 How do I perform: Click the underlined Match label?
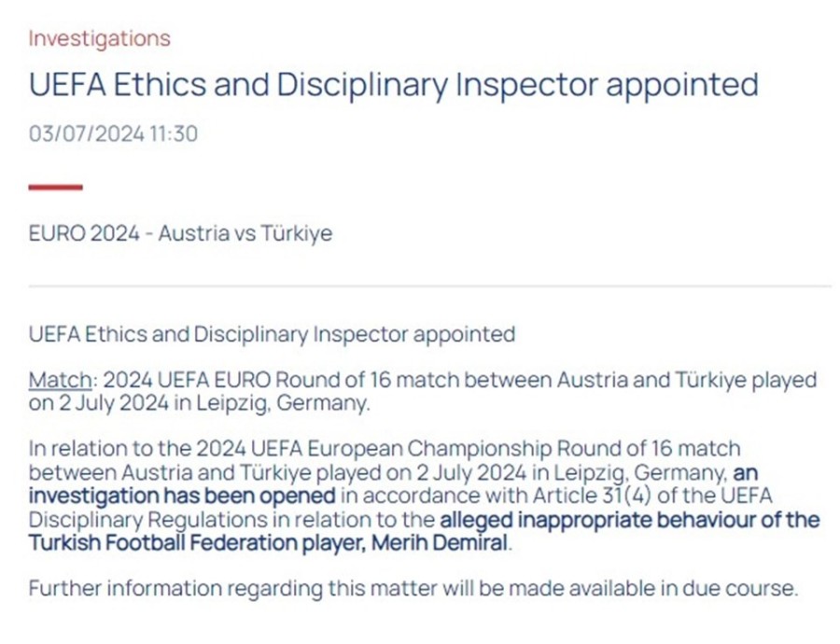tap(60, 381)
